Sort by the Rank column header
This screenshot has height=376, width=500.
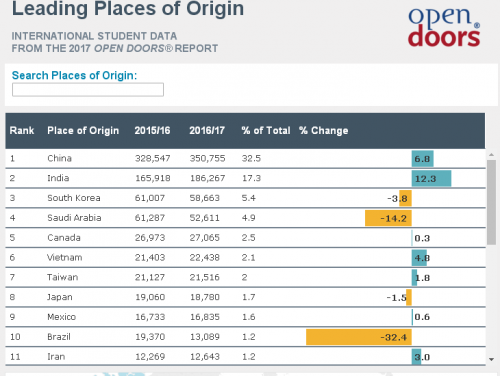[22, 130]
